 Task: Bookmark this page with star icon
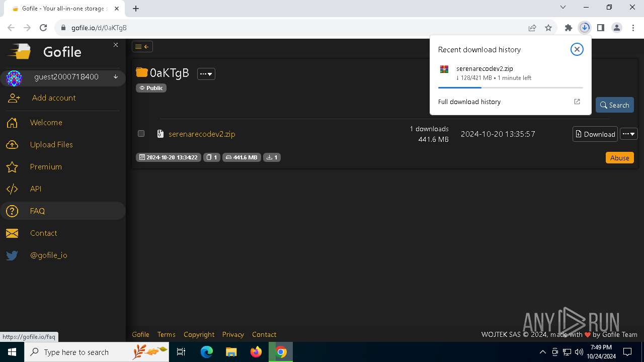point(548,28)
